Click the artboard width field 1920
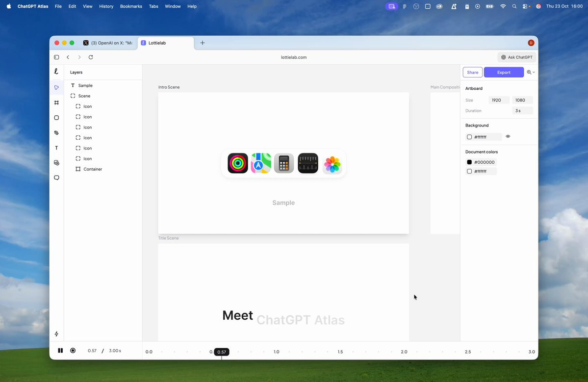The height and width of the screenshot is (382, 588). click(499, 100)
